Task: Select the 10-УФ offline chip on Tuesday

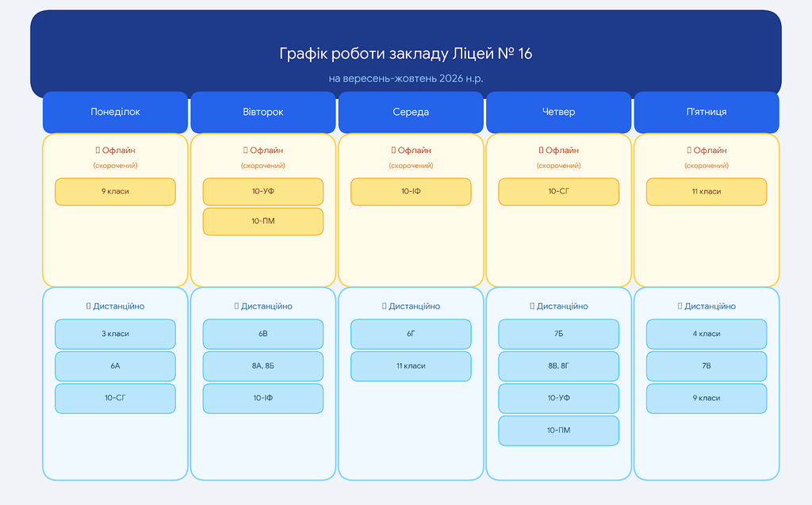Action: (x=263, y=192)
